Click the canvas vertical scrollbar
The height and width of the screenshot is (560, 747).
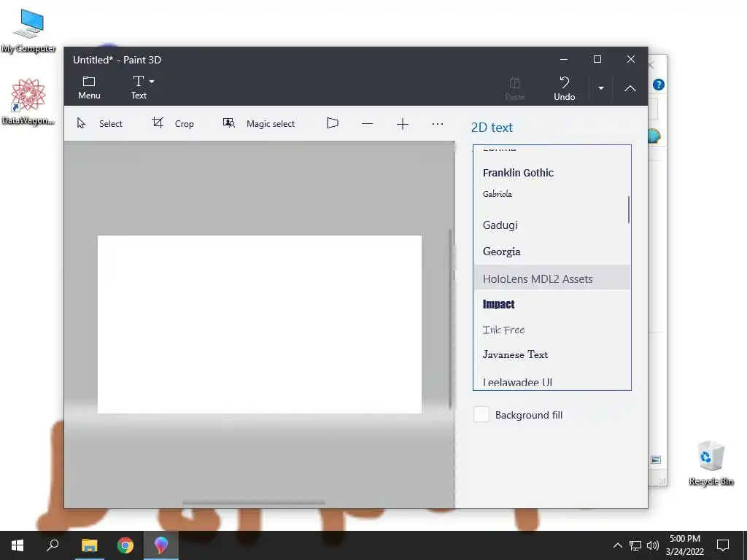coord(450,319)
